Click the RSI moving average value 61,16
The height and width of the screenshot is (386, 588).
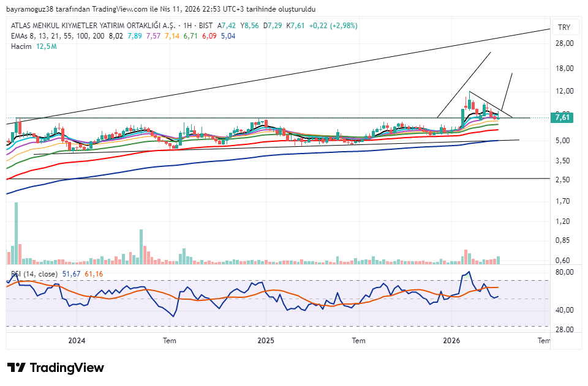94,274
